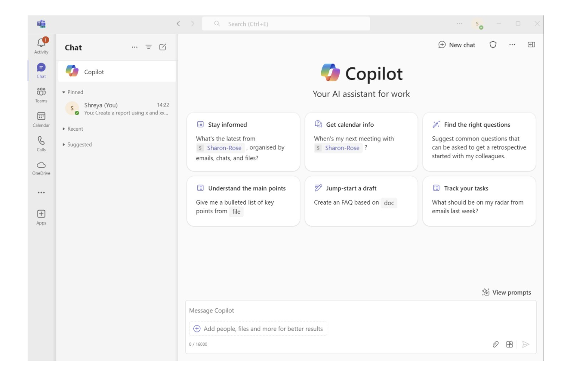Open the profile avatar in title bar
Viewport: 588px width, 375px height.
click(x=478, y=24)
